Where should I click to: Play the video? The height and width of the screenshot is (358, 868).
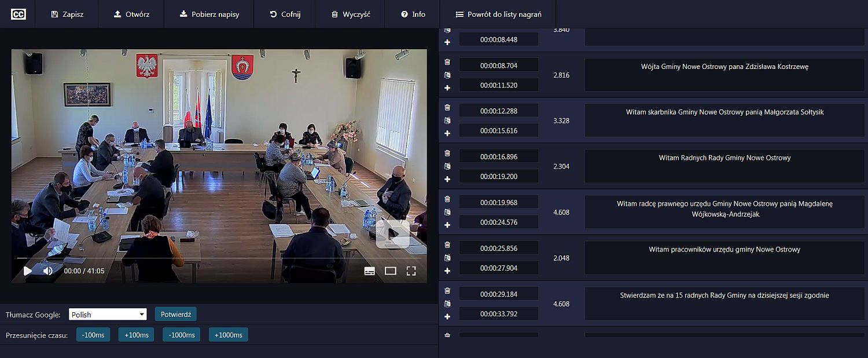(27, 271)
